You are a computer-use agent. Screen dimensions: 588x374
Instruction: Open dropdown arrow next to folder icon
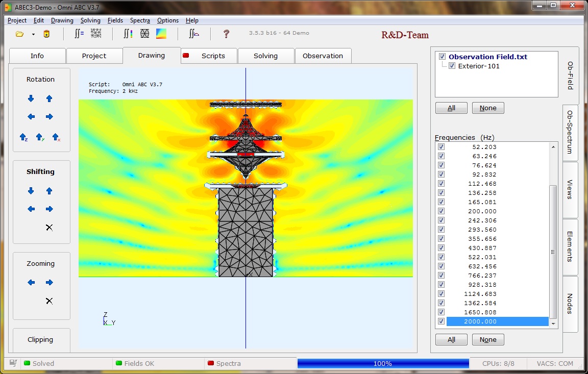pos(33,35)
